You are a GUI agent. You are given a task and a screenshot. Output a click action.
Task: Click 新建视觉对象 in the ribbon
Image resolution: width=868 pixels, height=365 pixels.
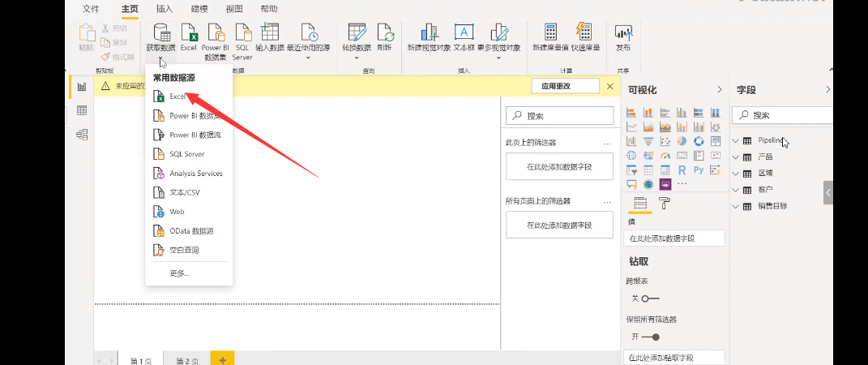click(x=429, y=32)
